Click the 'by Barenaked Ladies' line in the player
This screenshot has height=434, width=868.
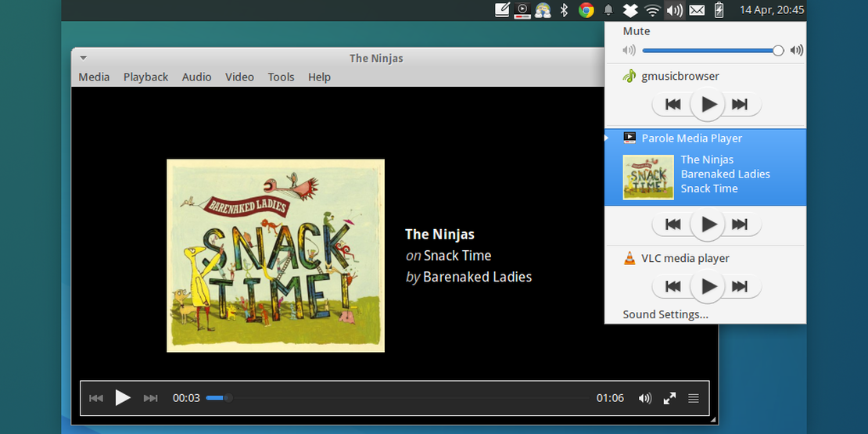pos(468,277)
